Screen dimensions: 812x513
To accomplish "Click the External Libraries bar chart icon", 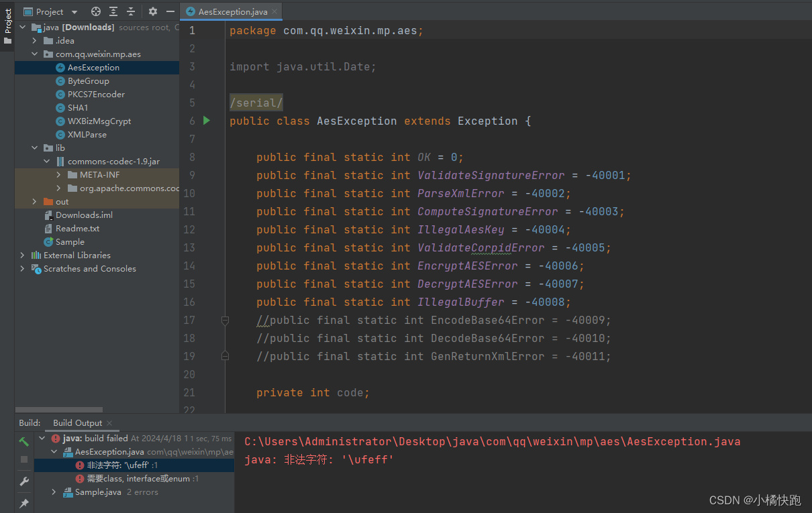I will 36,255.
